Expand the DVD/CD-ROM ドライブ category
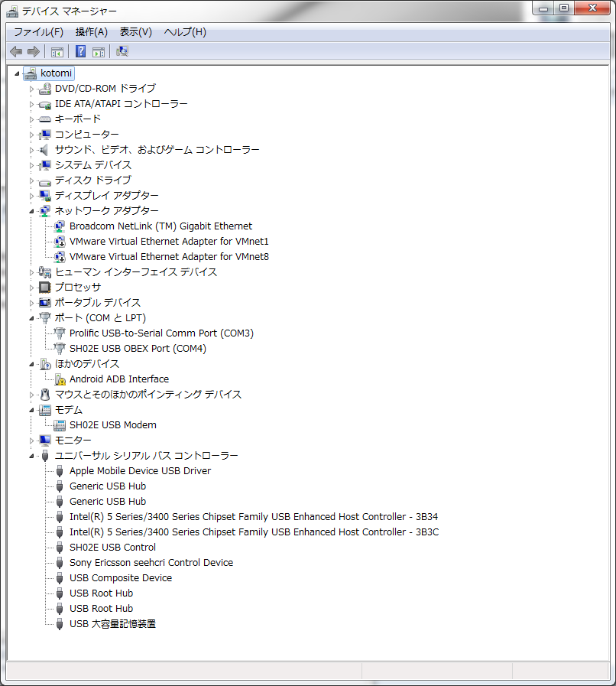Image resolution: width=616 pixels, height=686 pixels. (32, 89)
